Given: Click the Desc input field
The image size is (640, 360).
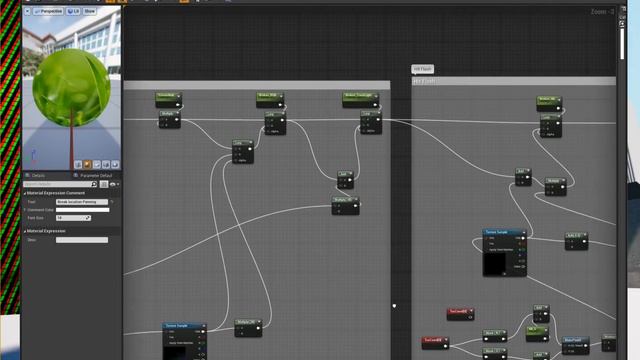Looking at the screenshot, I should pos(82,240).
